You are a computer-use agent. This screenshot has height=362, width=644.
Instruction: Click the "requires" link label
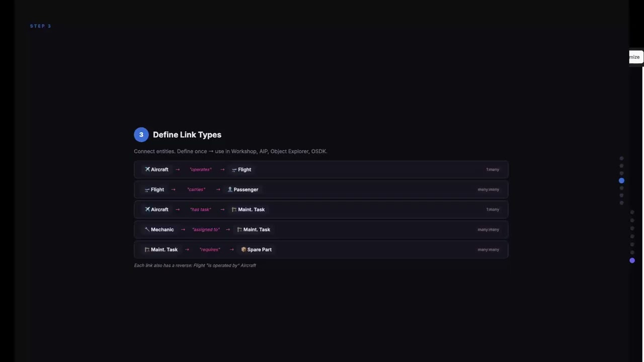pyautogui.click(x=209, y=250)
